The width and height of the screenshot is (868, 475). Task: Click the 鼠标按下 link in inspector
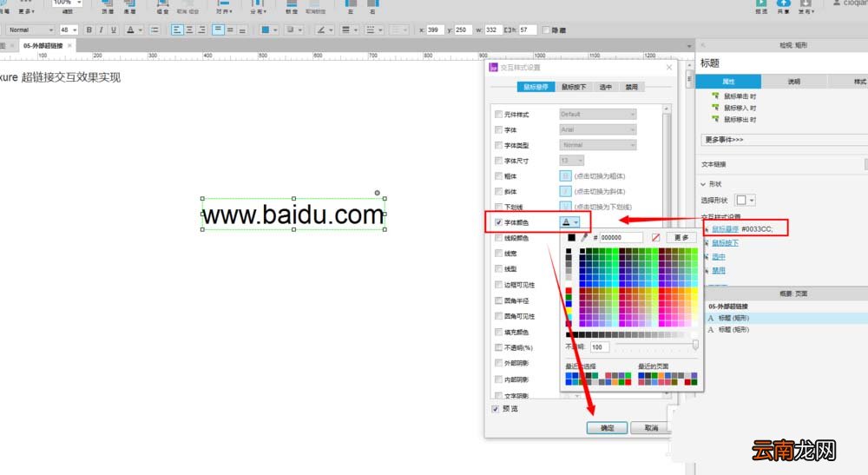725,242
